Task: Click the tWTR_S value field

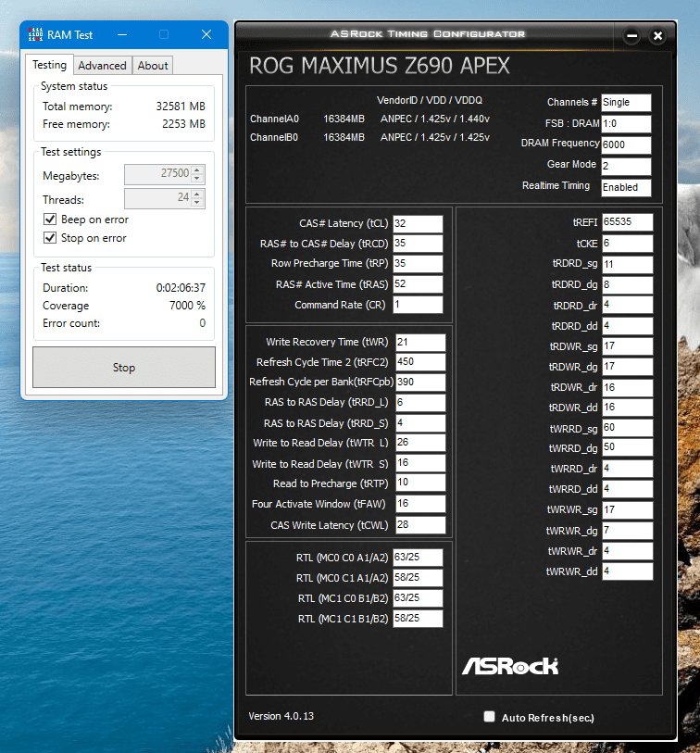Action: [x=420, y=463]
